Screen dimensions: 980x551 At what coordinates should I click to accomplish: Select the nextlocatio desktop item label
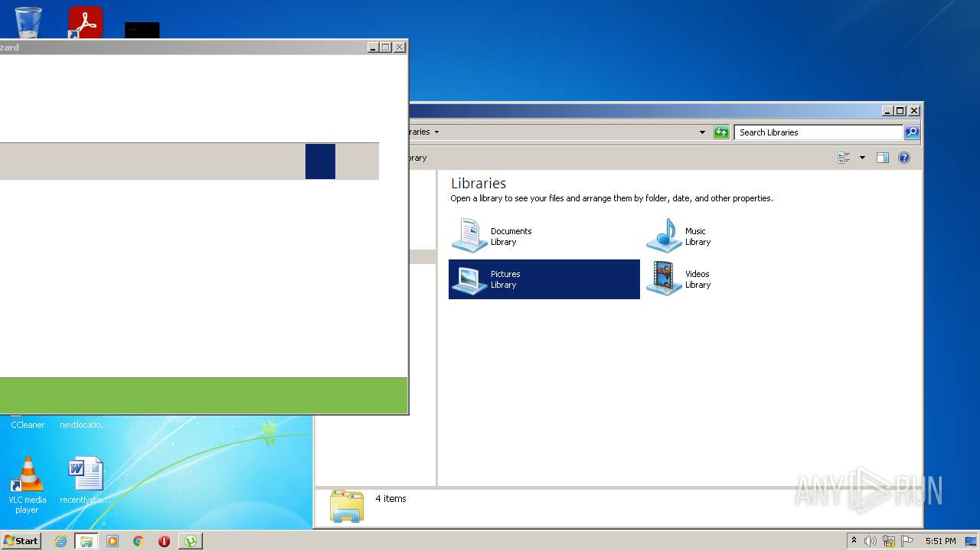tap(84, 425)
